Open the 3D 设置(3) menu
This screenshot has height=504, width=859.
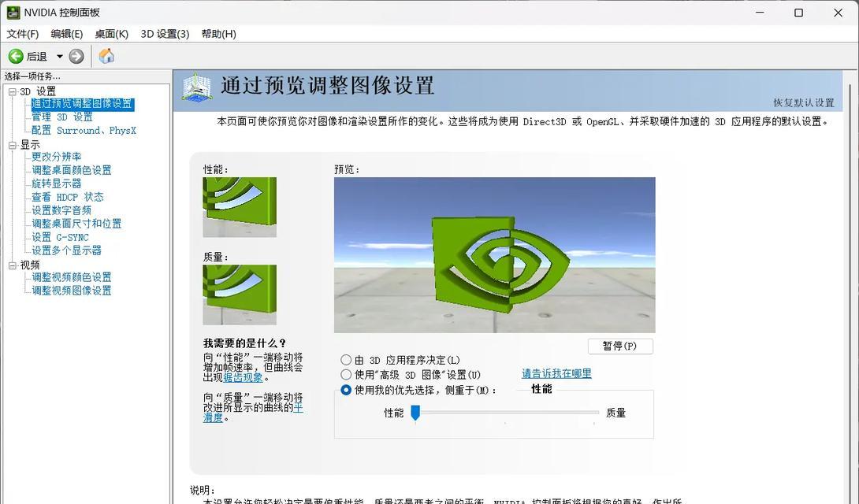click(165, 34)
